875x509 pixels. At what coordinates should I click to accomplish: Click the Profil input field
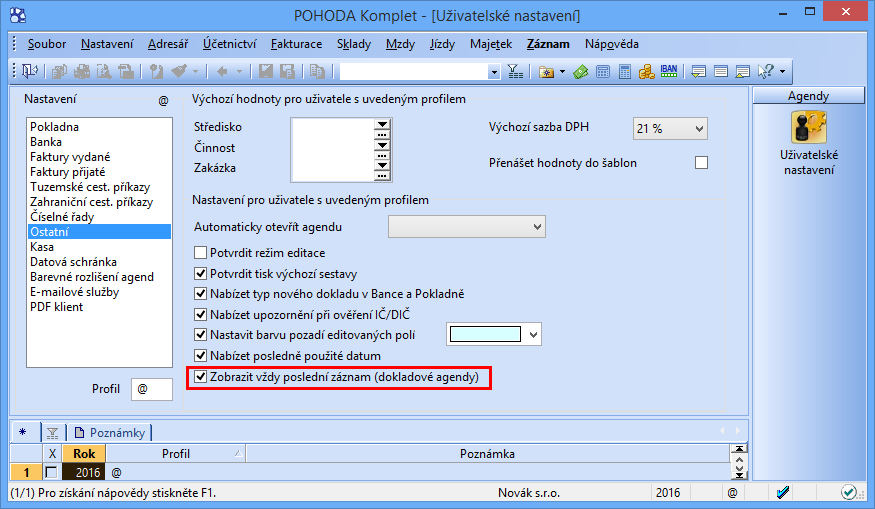point(152,388)
